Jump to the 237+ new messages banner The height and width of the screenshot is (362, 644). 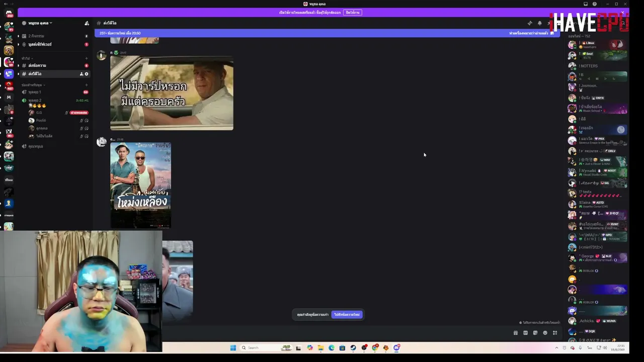pos(327,33)
